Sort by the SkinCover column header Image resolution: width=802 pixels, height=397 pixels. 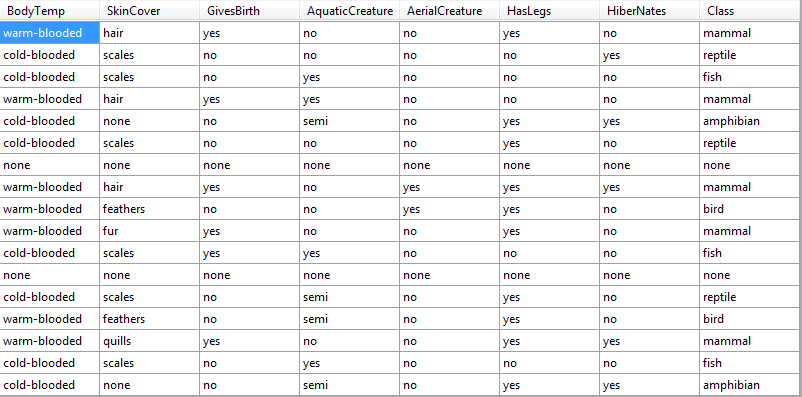click(x=150, y=11)
